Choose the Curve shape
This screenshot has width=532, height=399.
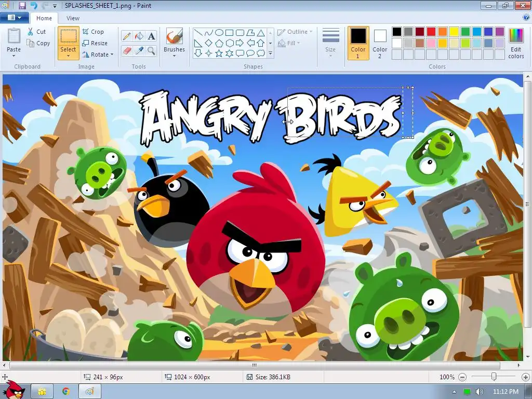pyautogui.click(x=209, y=33)
